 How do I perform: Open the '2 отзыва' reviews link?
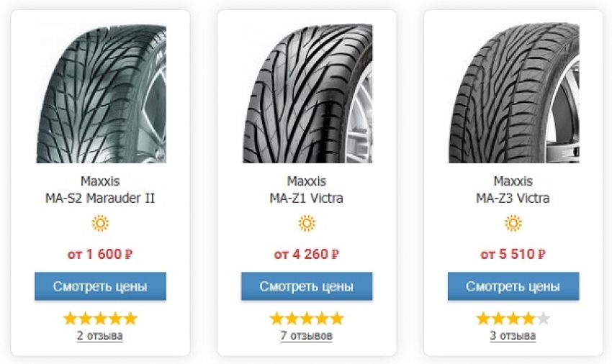pyautogui.click(x=100, y=335)
